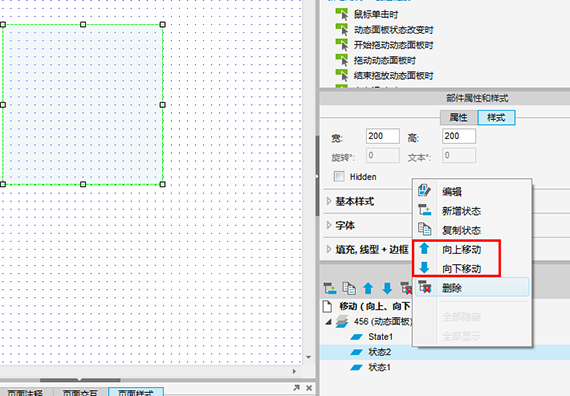Toggle the Hidden checkbox

pos(339,177)
